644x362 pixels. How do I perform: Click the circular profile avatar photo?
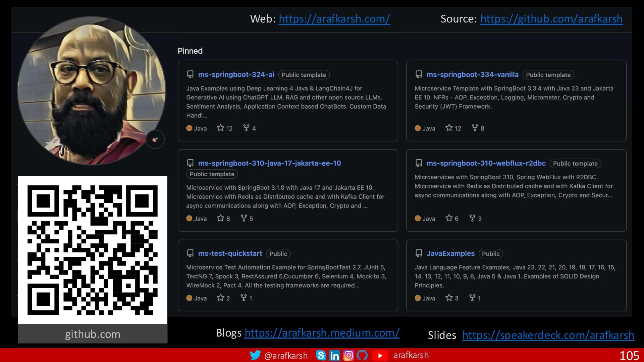(91, 90)
